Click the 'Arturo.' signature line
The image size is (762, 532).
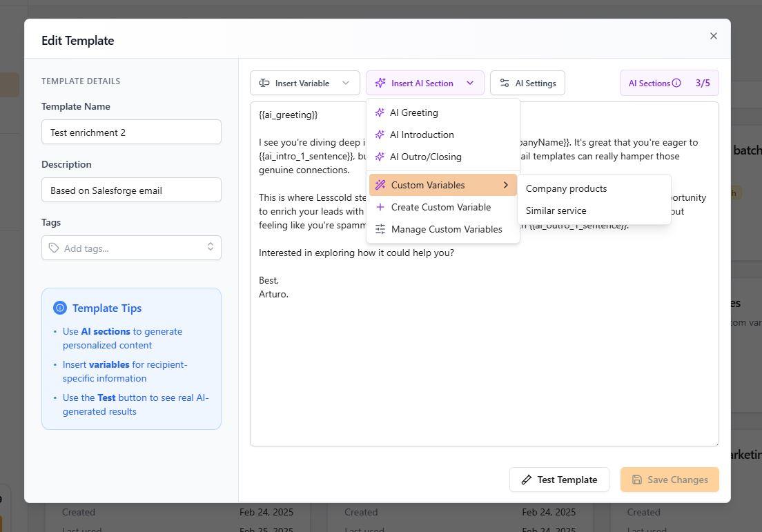click(x=273, y=294)
